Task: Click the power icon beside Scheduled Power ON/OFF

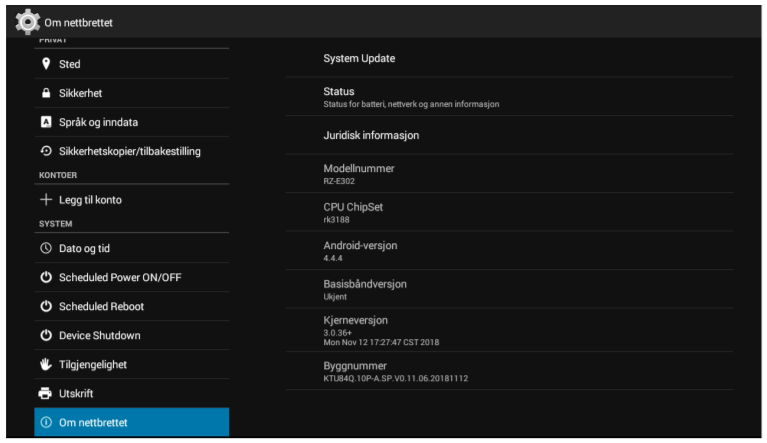Action: (46, 277)
